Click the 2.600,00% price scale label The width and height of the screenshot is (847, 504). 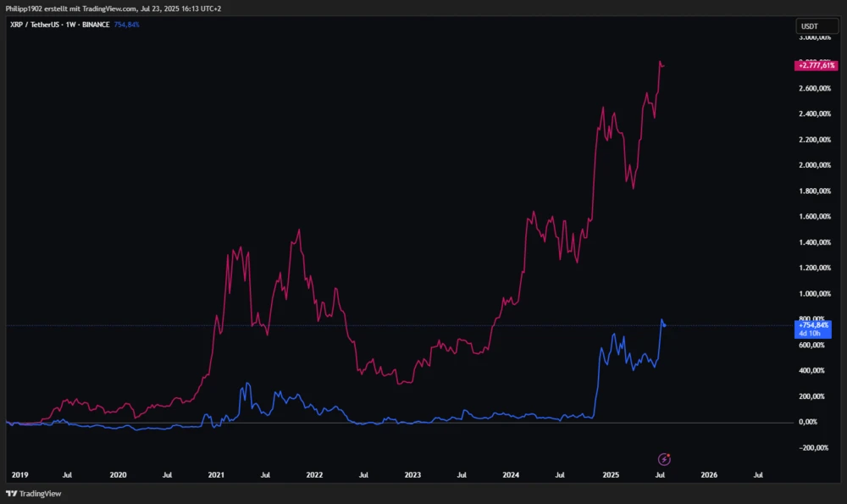(814, 86)
